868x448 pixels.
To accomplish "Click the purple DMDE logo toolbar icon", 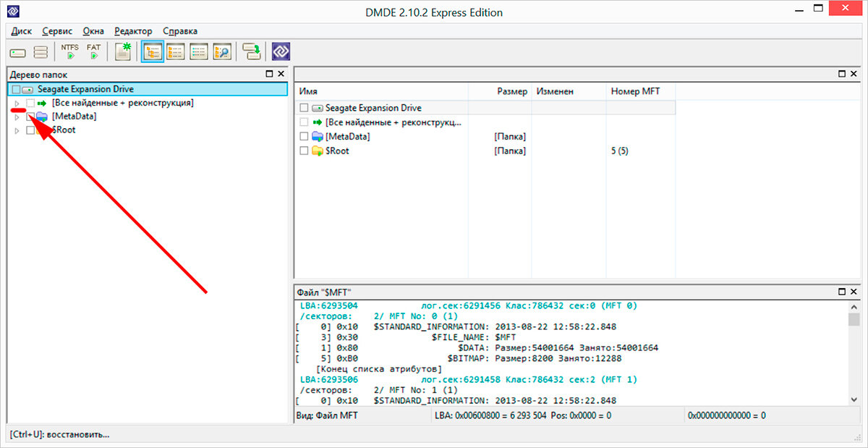I will click(x=281, y=52).
